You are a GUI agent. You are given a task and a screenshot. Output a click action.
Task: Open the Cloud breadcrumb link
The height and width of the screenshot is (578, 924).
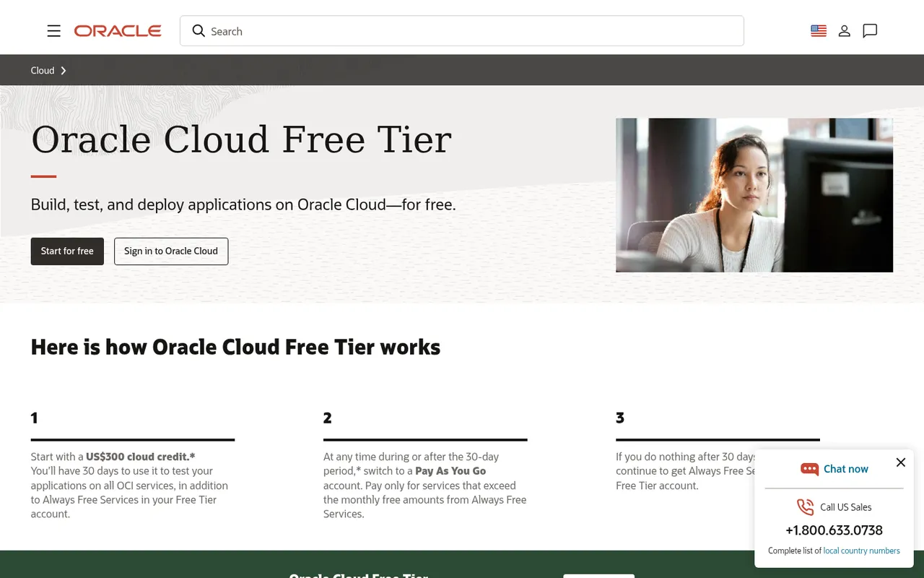[43, 70]
